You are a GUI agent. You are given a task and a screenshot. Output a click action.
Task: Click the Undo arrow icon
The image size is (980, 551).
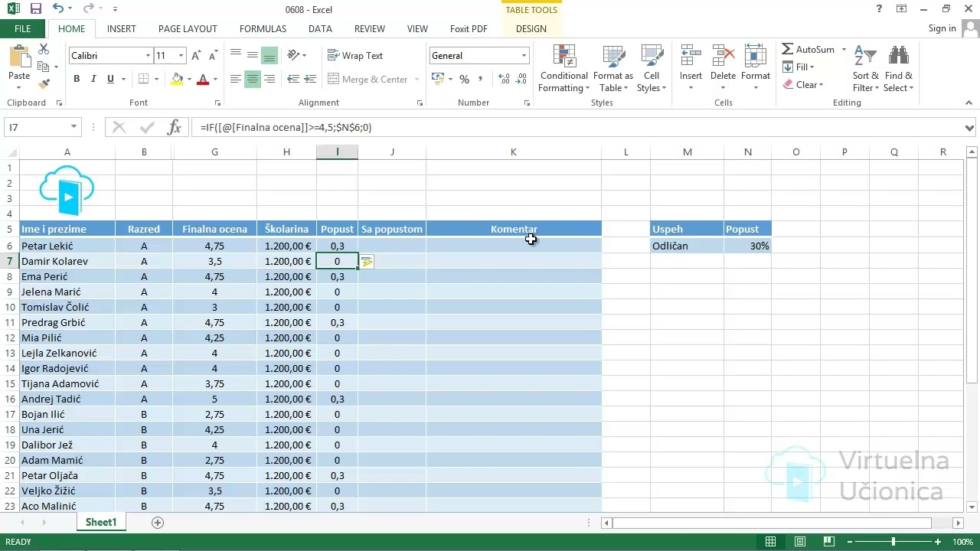[x=58, y=9]
